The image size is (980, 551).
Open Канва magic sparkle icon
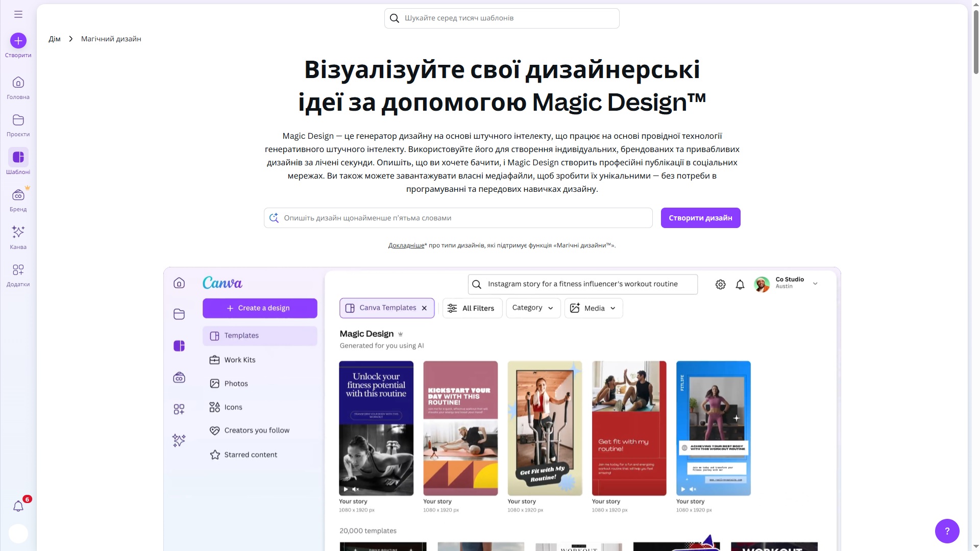pyautogui.click(x=18, y=233)
